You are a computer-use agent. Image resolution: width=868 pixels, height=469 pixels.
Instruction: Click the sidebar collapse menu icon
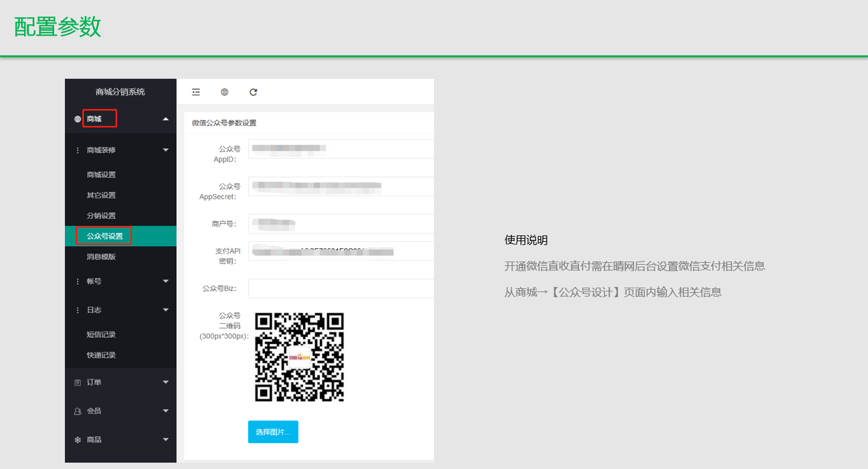pos(196,92)
